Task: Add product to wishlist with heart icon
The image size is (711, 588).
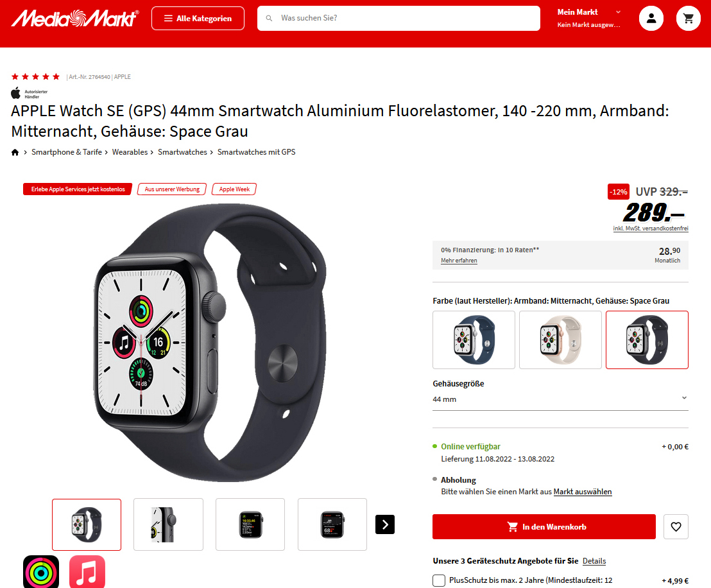Action: pyautogui.click(x=676, y=527)
